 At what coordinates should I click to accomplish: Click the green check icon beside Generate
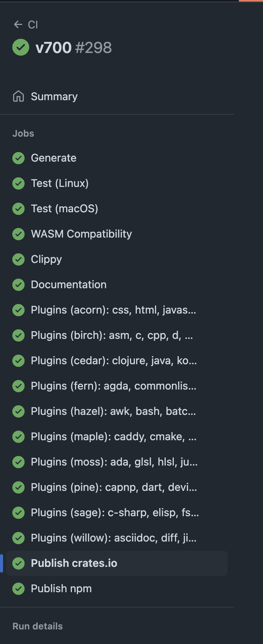18,158
